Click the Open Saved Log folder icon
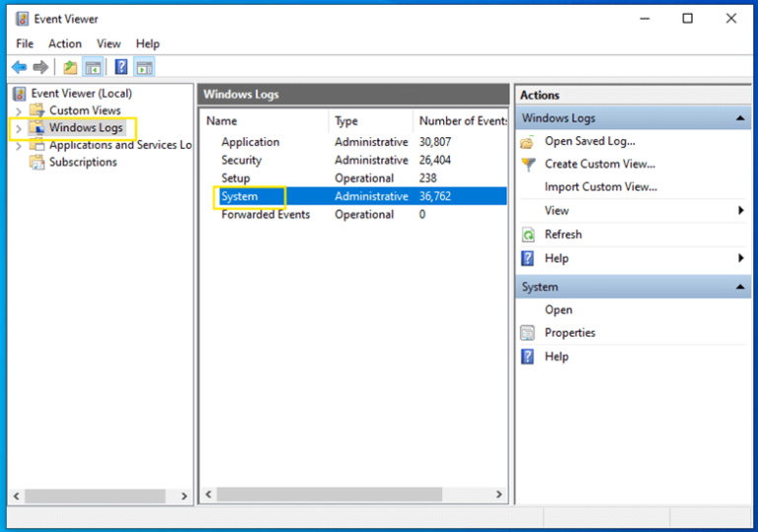 coord(527,142)
